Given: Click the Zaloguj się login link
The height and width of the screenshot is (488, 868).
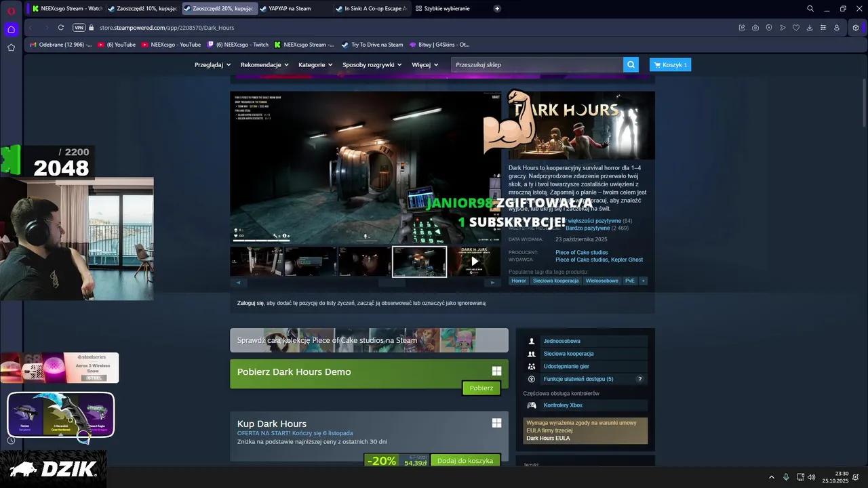Looking at the screenshot, I should click(250, 303).
